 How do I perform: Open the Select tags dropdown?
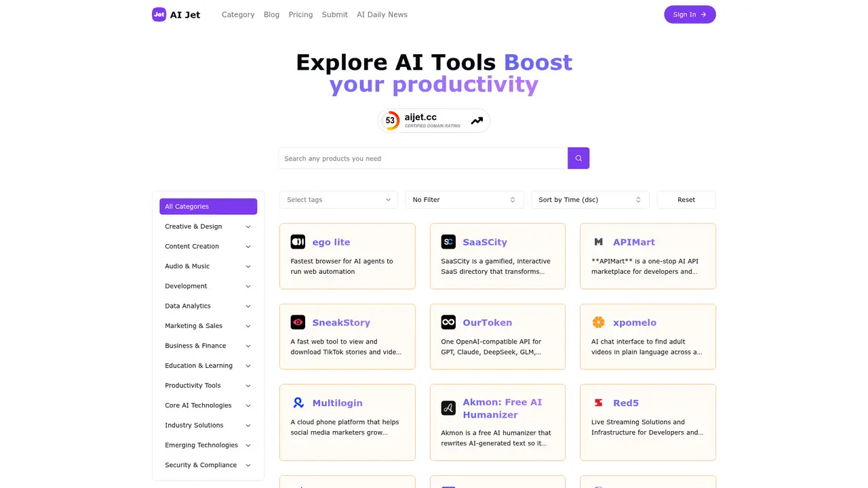pyautogui.click(x=338, y=200)
